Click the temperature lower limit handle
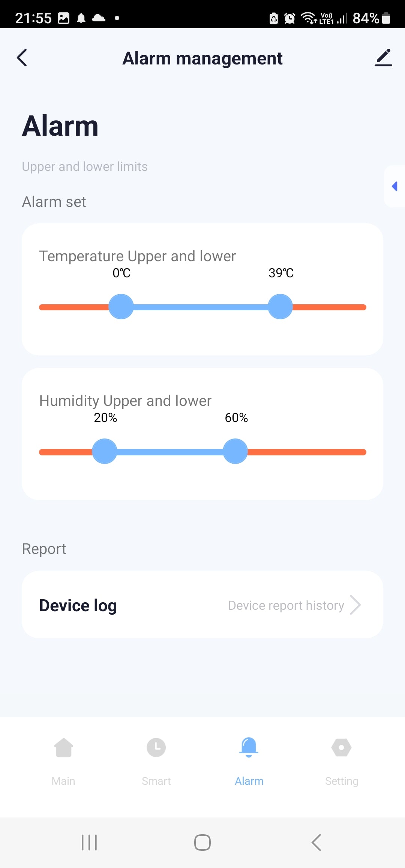Screen dimensions: 405x868 121,307
